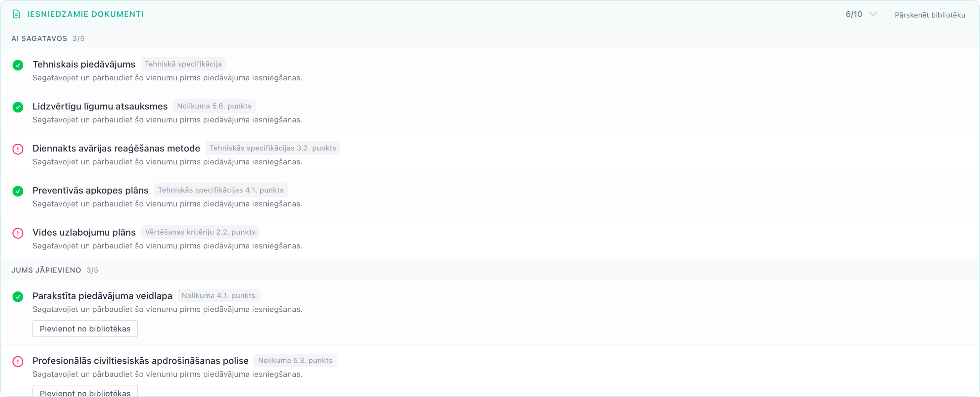Click green check icon for Preventīvās apkopes plāns

(18, 191)
